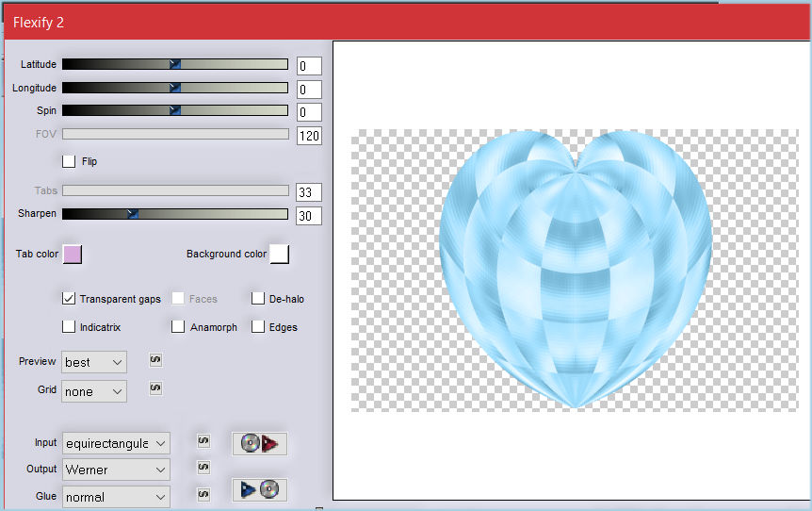Uncheck Transparent gaps checkbox
This screenshot has width=812, height=511.
(69, 299)
